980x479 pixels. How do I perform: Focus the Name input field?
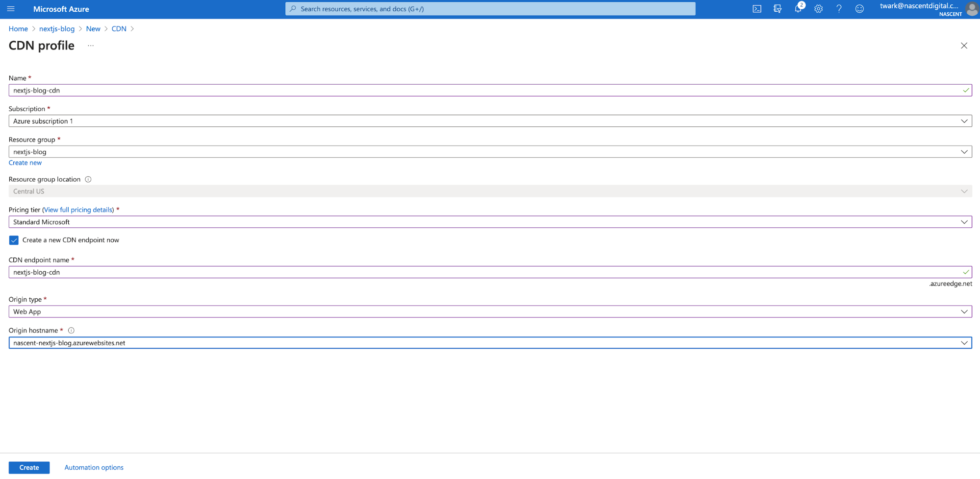click(x=490, y=90)
